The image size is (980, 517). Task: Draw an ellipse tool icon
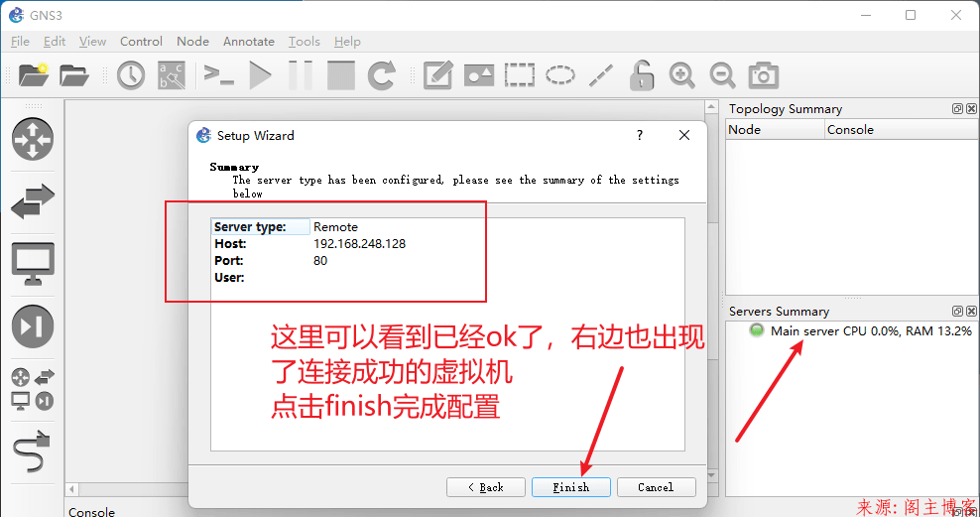[560, 75]
